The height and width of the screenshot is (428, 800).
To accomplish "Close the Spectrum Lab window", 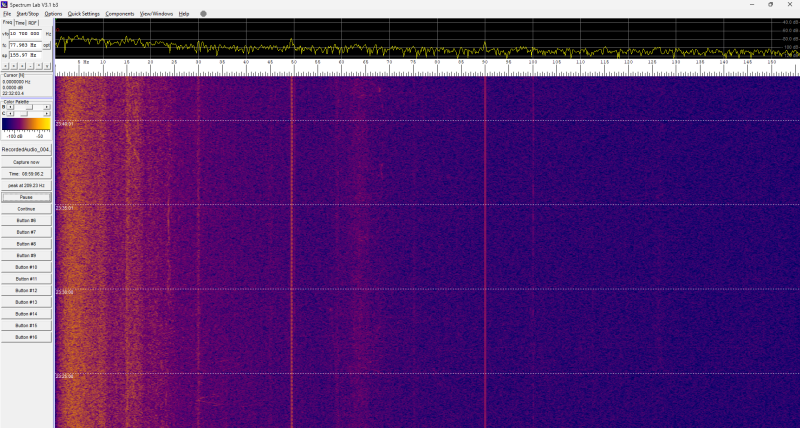I will click(x=789, y=4).
